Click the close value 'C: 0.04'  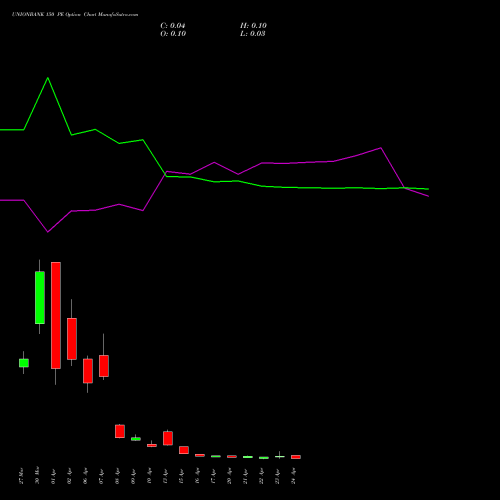click(173, 26)
